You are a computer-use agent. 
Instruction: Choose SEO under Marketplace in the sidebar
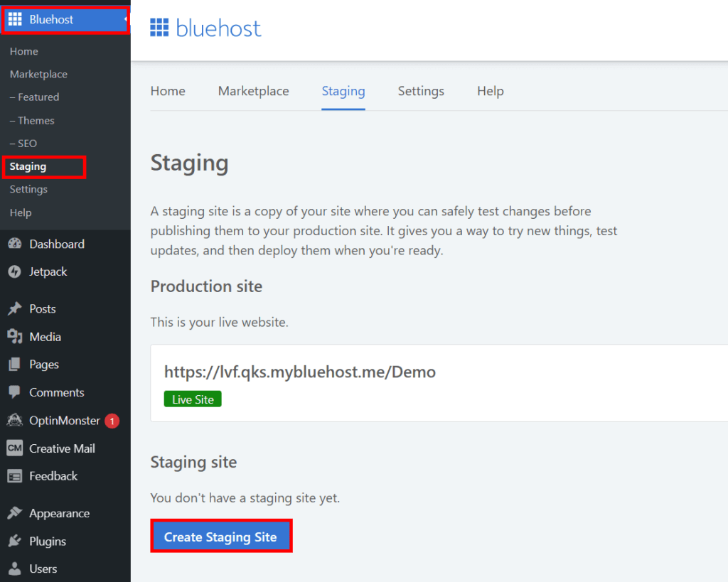pyautogui.click(x=23, y=144)
